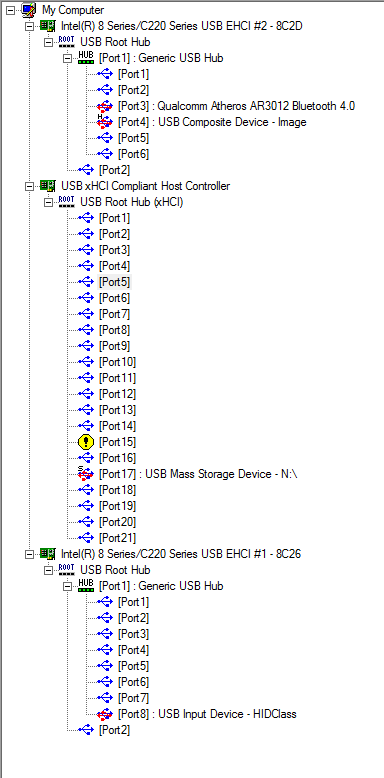The width and height of the screenshot is (384, 778).
Task: Click the EHCI #2 8C2D controller icon
Action: point(48,26)
